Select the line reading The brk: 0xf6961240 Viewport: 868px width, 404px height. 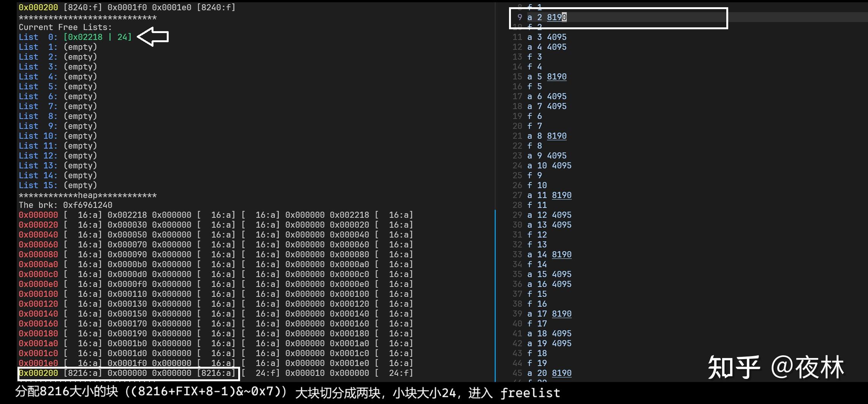[x=66, y=205]
